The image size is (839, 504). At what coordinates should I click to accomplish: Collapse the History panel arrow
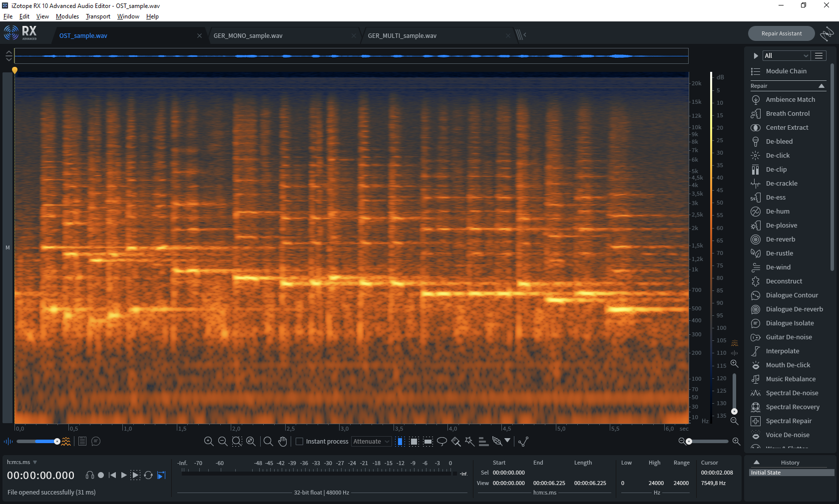756,462
